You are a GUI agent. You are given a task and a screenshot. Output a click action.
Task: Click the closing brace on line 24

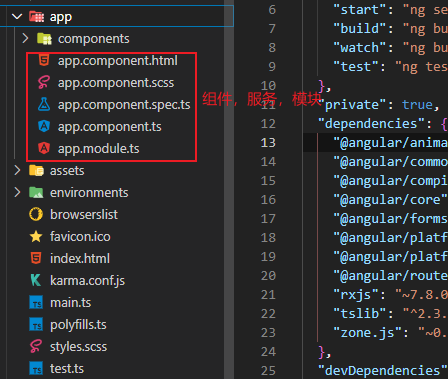[322, 352]
